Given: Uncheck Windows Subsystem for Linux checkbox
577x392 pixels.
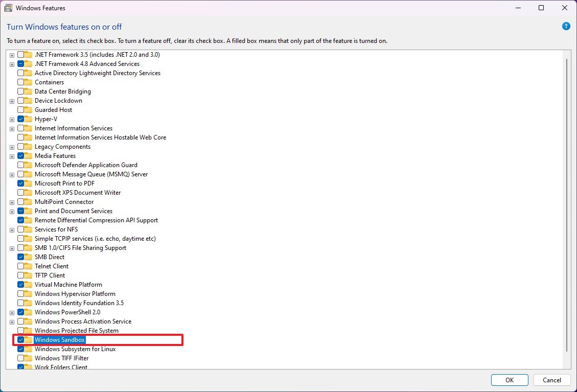Looking at the screenshot, I should 20,349.
